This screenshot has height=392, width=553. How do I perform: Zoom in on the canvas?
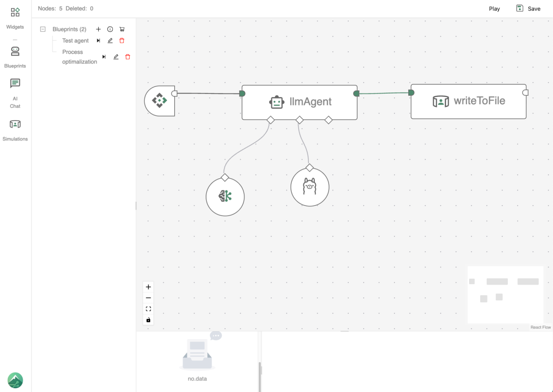[x=148, y=287]
